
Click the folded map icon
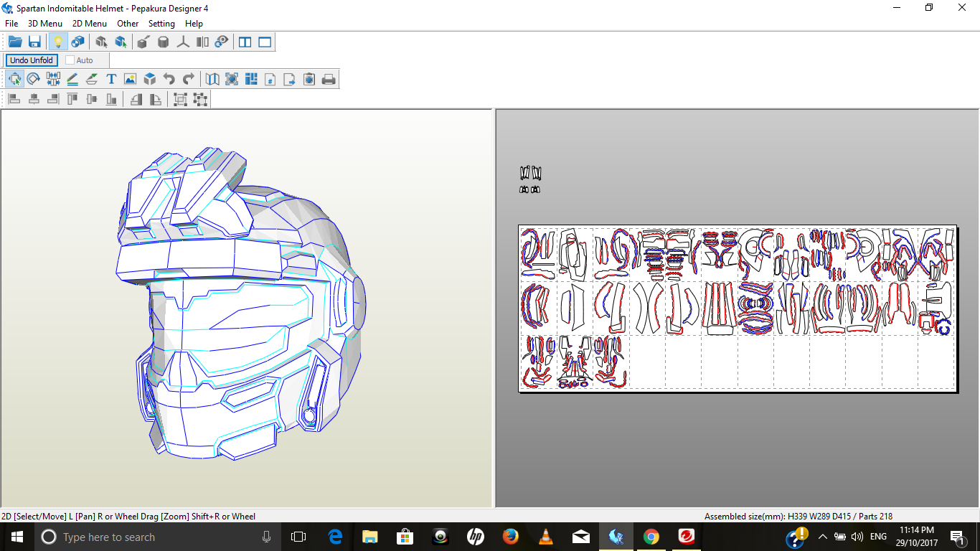pyautogui.click(x=212, y=79)
